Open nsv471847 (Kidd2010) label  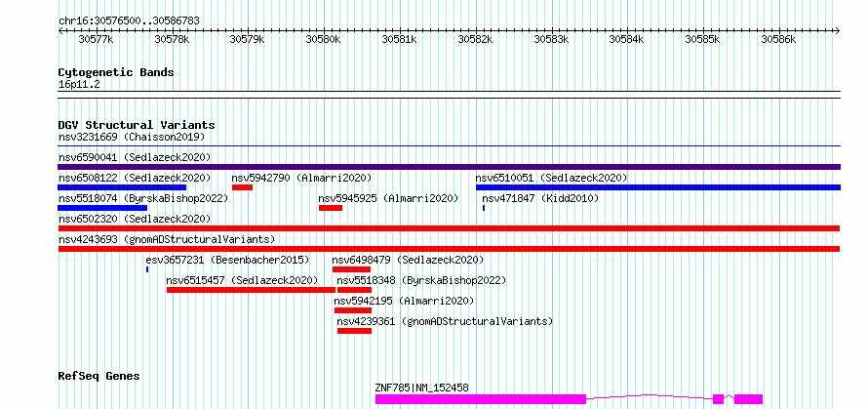click(x=540, y=198)
